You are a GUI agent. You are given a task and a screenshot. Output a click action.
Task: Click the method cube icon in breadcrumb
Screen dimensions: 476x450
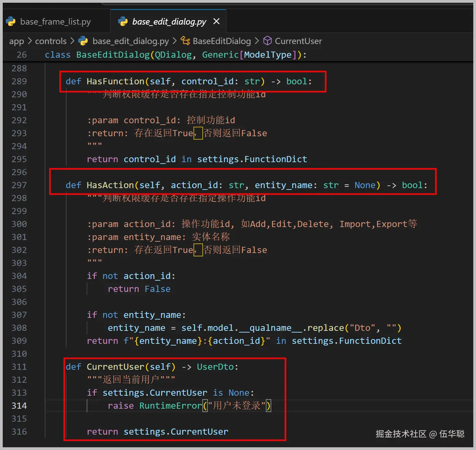coord(268,41)
